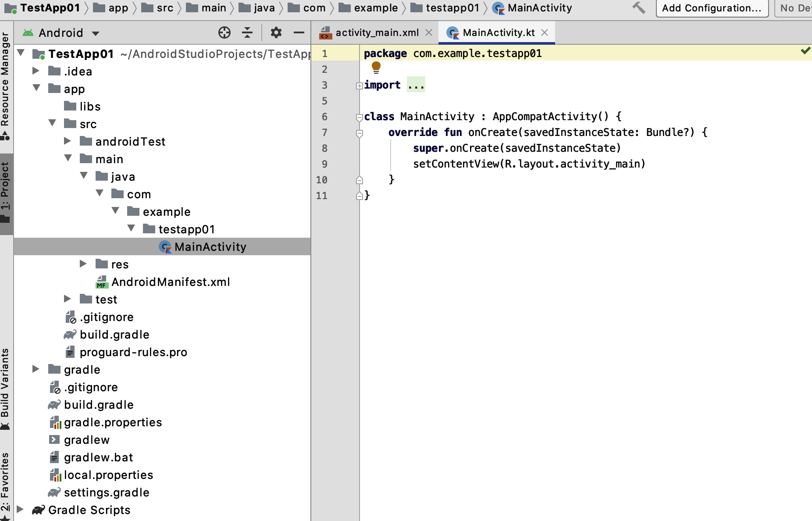Viewport: 812px width, 521px height.
Task: Open the Build Variants side tab
Action: [x=5, y=388]
